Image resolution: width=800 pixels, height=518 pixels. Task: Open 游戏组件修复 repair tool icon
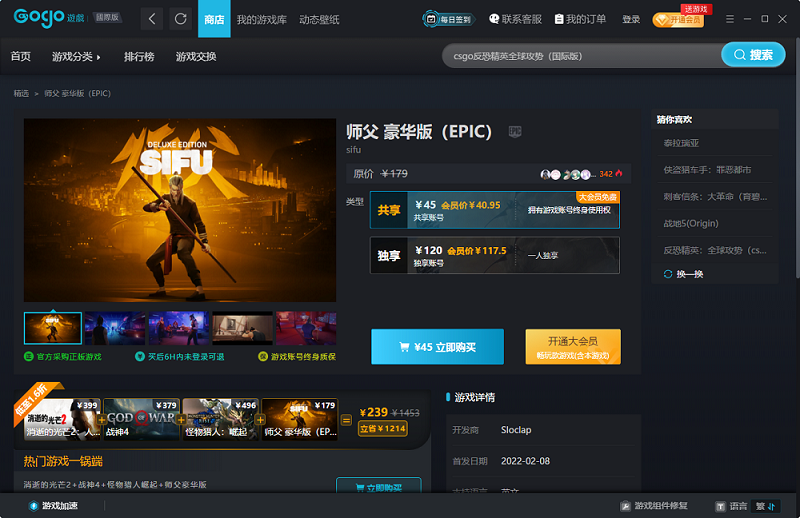[626, 506]
